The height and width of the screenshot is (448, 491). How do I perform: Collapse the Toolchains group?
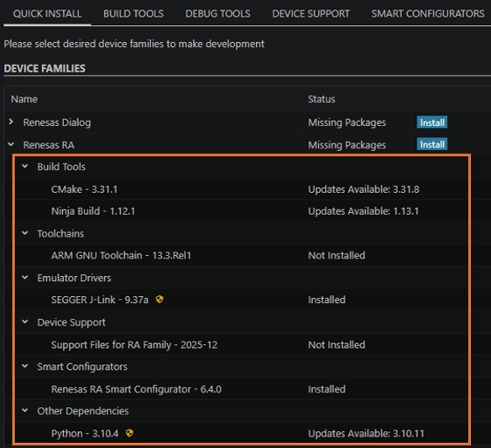25,233
